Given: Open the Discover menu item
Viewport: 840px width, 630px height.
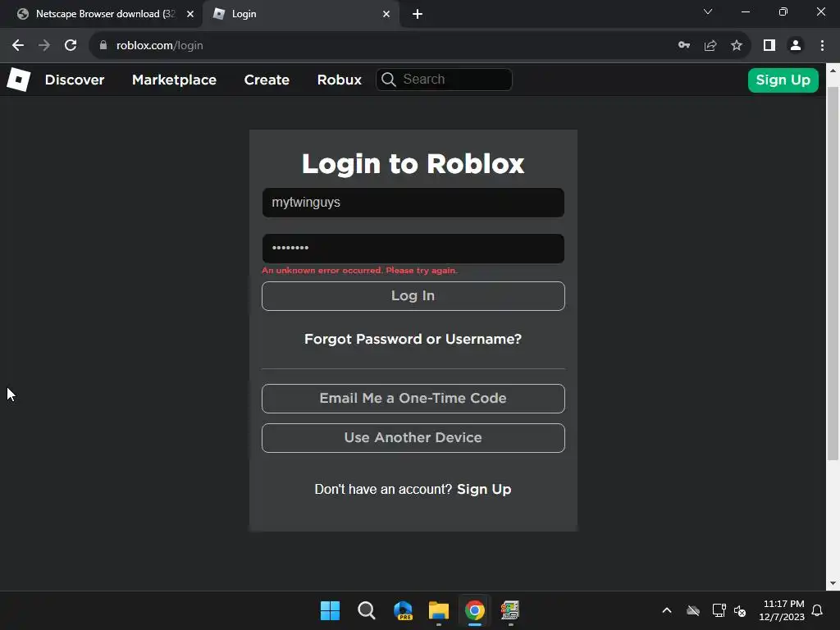Looking at the screenshot, I should click(x=75, y=80).
